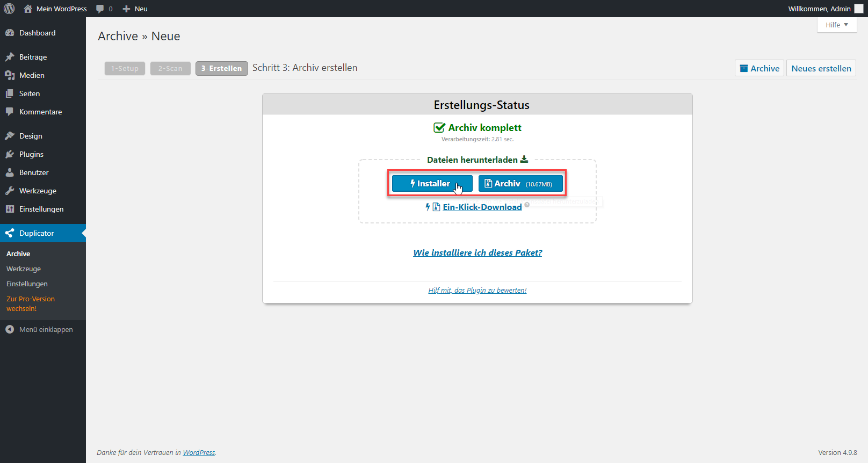Click the admin avatar next to Willkommen, Admin
The height and width of the screenshot is (463, 868).
(x=858, y=9)
